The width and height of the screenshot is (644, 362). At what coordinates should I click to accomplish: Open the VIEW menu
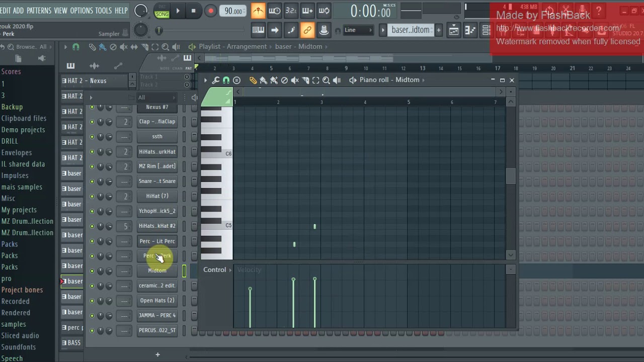click(x=60, y=11)
